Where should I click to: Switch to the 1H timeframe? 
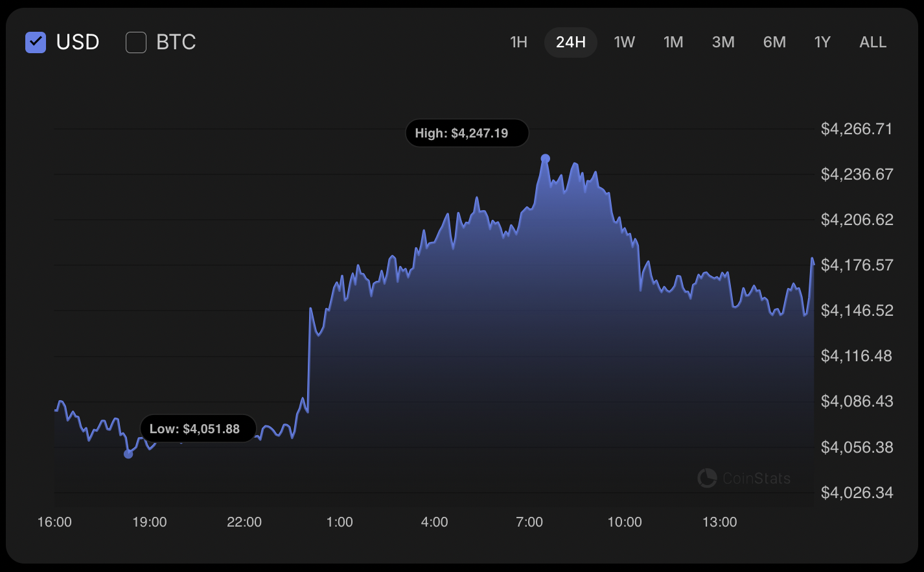click(518, 42)
